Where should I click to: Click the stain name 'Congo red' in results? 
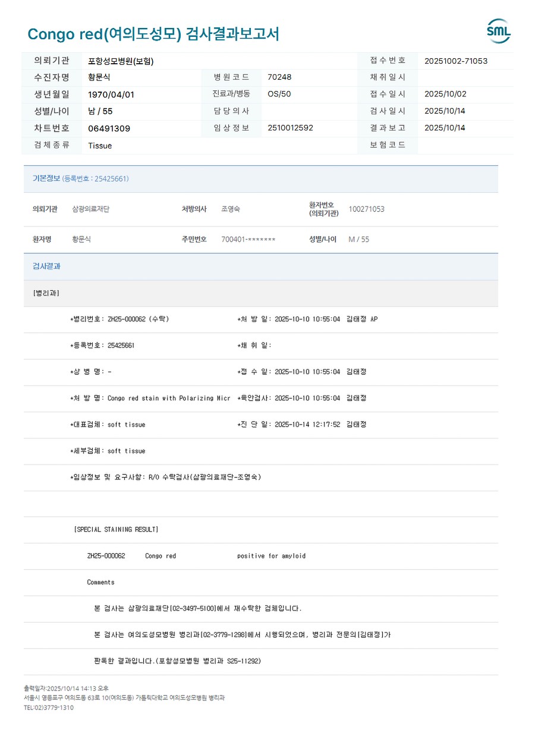[160, 556]
